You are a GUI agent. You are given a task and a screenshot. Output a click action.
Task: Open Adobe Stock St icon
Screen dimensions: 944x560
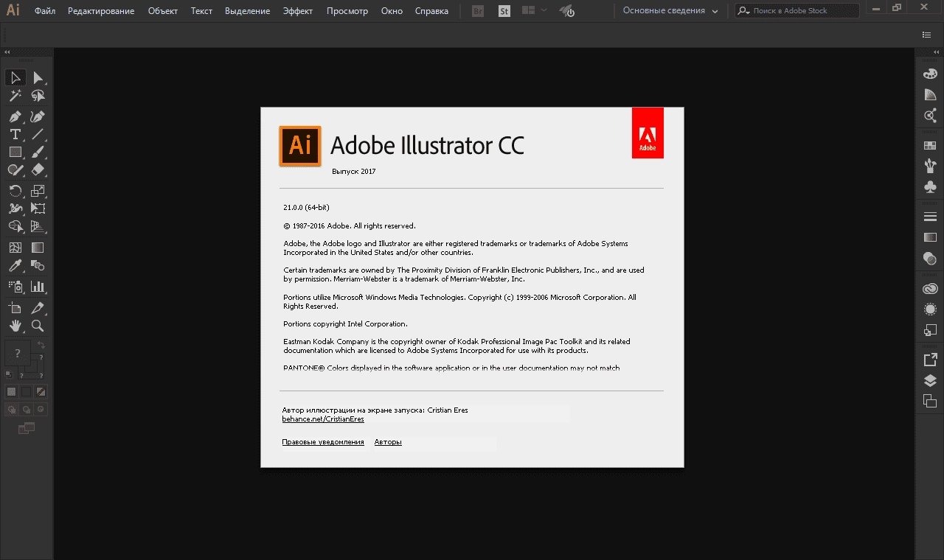click(504, 11)
